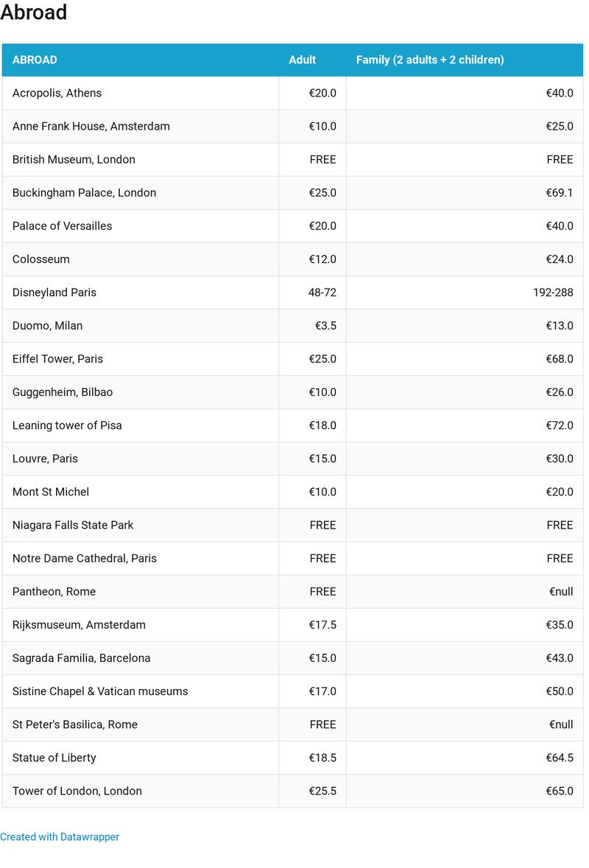
Task: Click the Buckingham Palace family price €69.1
Action: [x=559, y=192]
